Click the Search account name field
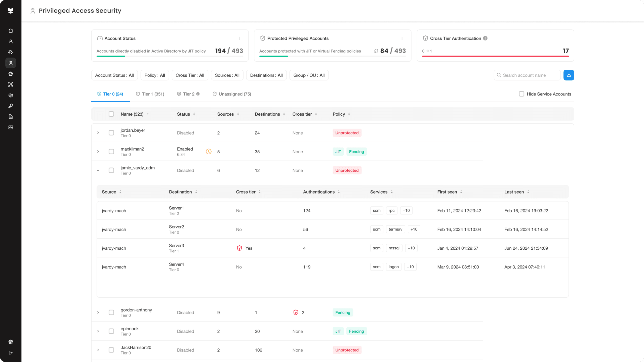Image resolution: width=644 pixels, height=362 pixels. pyautogui.click(x=527, y=75)
